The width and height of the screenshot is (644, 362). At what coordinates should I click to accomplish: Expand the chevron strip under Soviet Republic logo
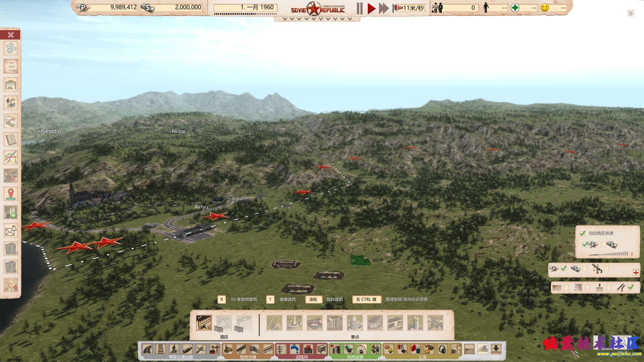tap(317, 19)
